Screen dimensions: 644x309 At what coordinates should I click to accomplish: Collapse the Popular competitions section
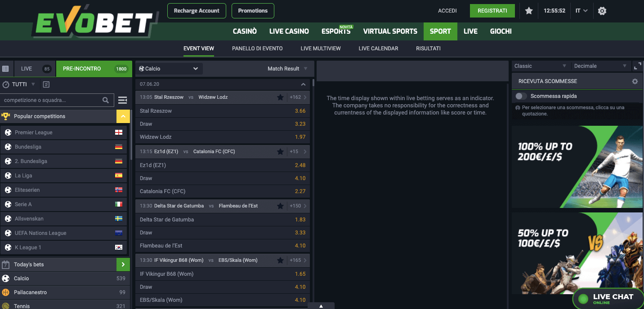click(x=123, y=116)
